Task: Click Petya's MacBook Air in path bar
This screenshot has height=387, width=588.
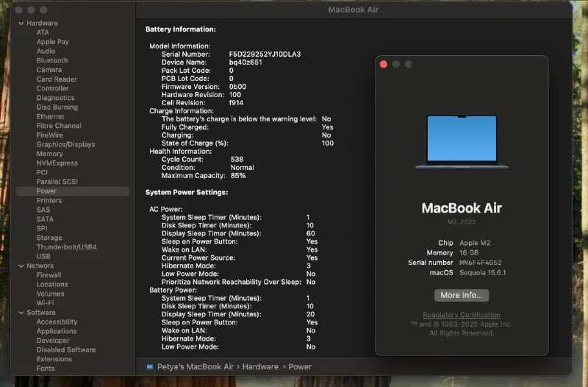Action: pos(195,366)
